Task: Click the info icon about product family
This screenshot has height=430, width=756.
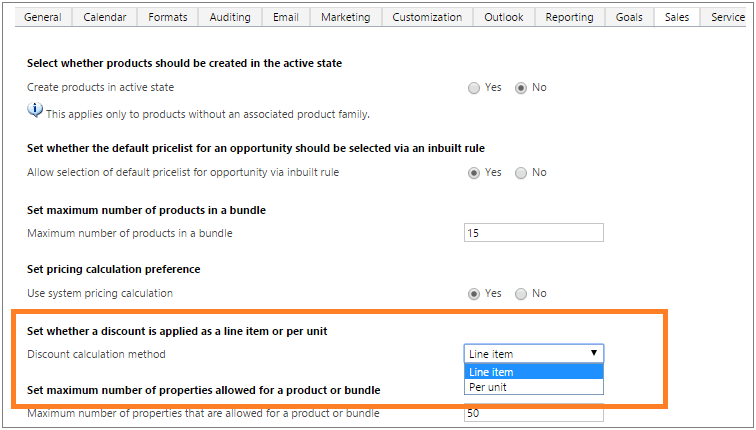Action: (35, 110)
